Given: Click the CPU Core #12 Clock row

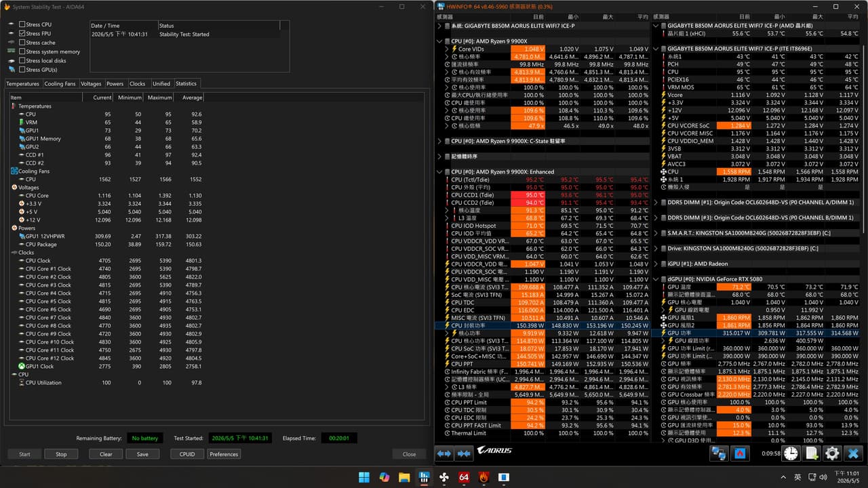Looking at the screenshot, I should pyautogui.click(x=106, y=358).
